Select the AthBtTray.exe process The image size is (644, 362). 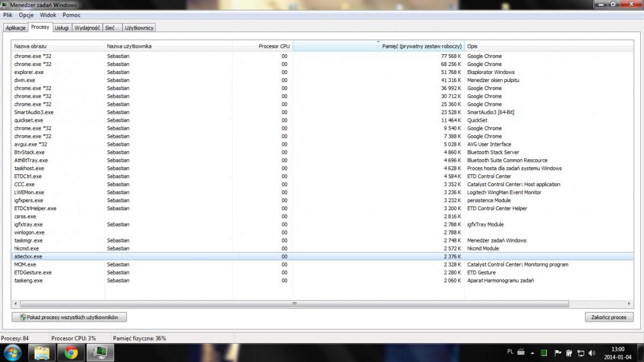click(322, 160)
